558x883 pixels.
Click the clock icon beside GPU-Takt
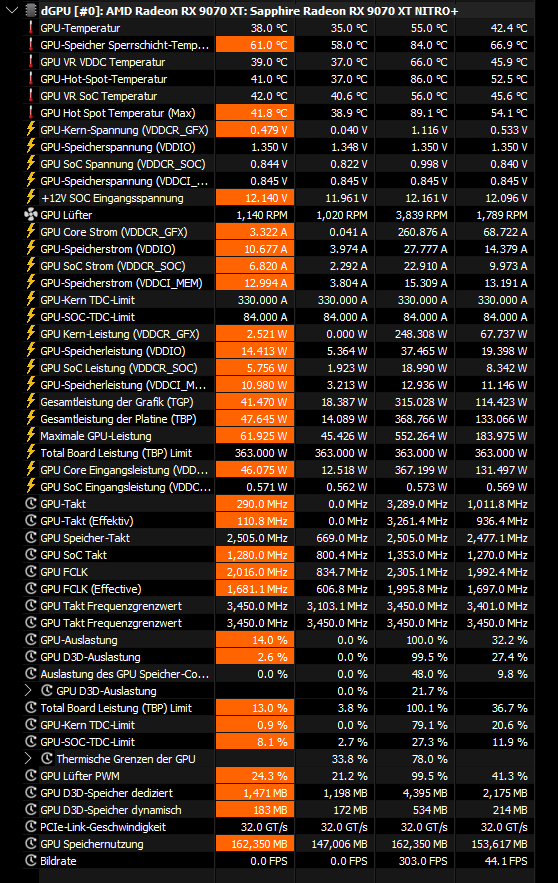[31, 503]
